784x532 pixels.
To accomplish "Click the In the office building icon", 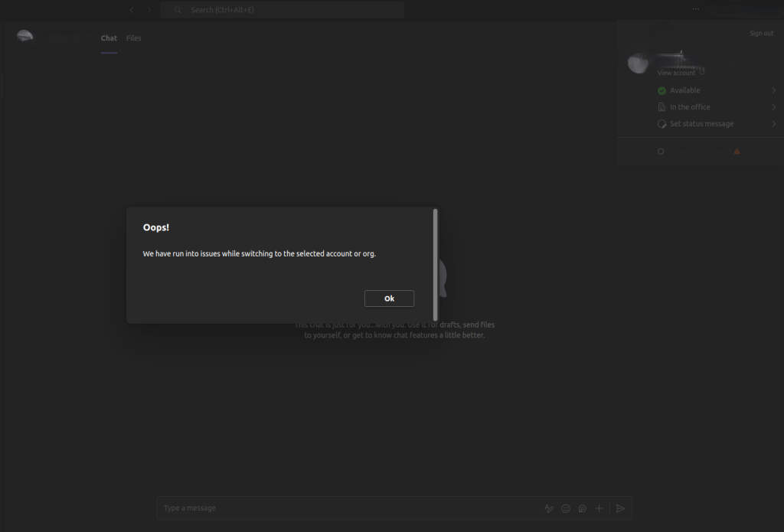I will (661, 107).
